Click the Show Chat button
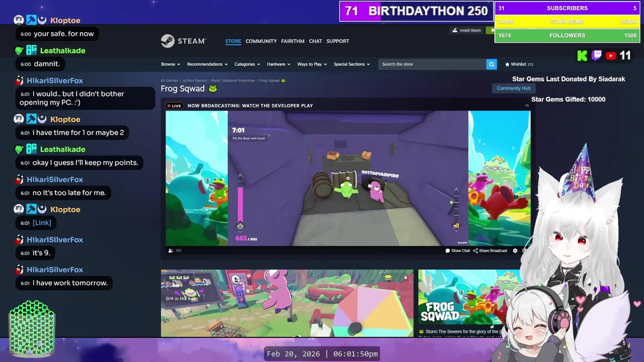The image size is (644, 362). click(x=457, y=250)
